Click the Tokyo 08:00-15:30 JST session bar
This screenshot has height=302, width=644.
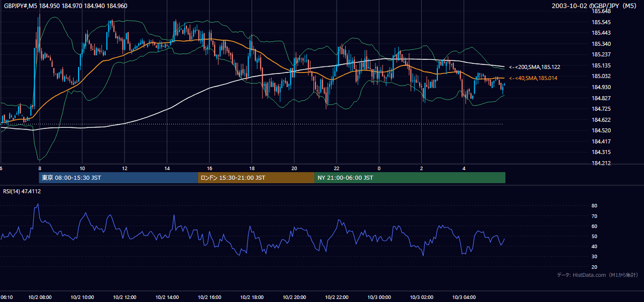118,178
